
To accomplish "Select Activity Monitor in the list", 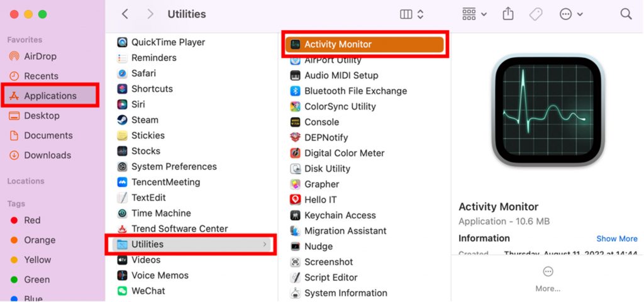I will (x=338, y=44).
